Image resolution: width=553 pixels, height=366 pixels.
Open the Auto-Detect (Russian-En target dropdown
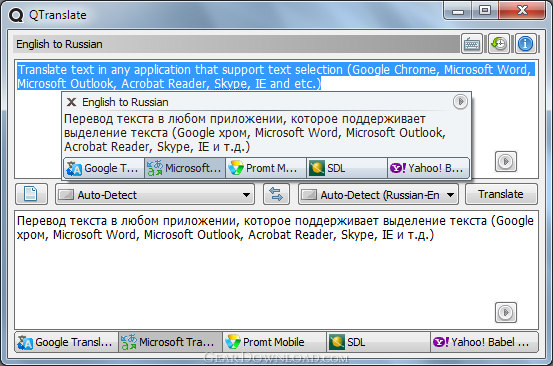(x=378, y=194)
